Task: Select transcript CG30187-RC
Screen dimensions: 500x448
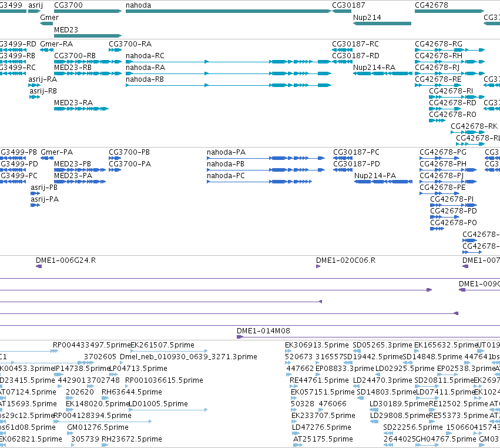Action: coord(342,50)
